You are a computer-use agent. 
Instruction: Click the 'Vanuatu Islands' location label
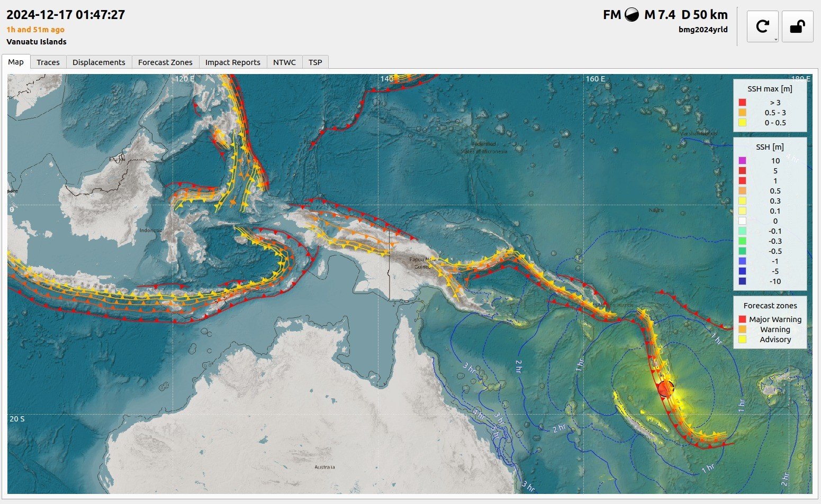click(x=37, y=42)
